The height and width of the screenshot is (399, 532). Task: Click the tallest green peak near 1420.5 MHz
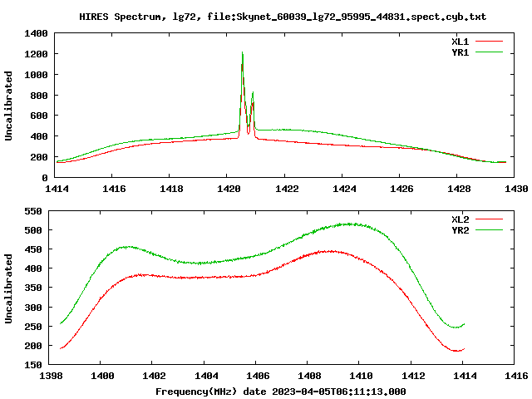point(242,52)
